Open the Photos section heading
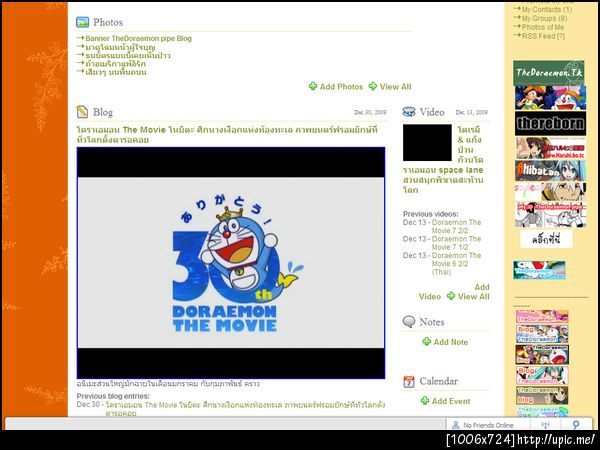The image size is (600, 450). (x=108, y=22)
